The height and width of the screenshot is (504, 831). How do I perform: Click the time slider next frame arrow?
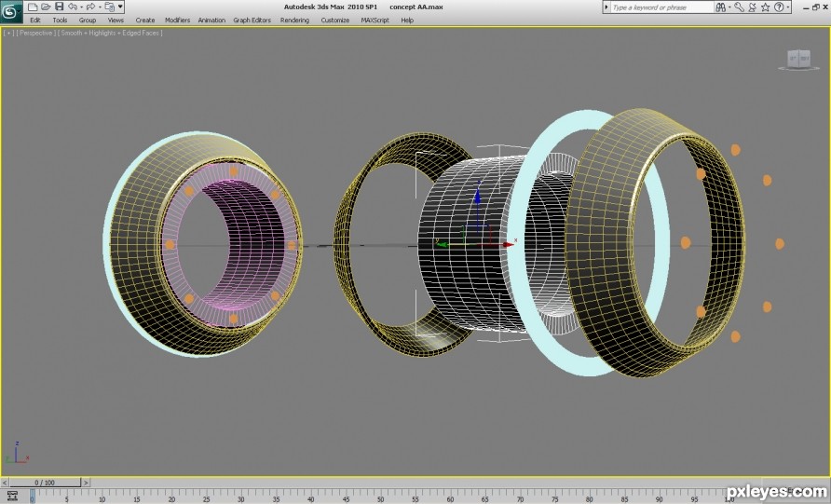click(x=86, y=483)
